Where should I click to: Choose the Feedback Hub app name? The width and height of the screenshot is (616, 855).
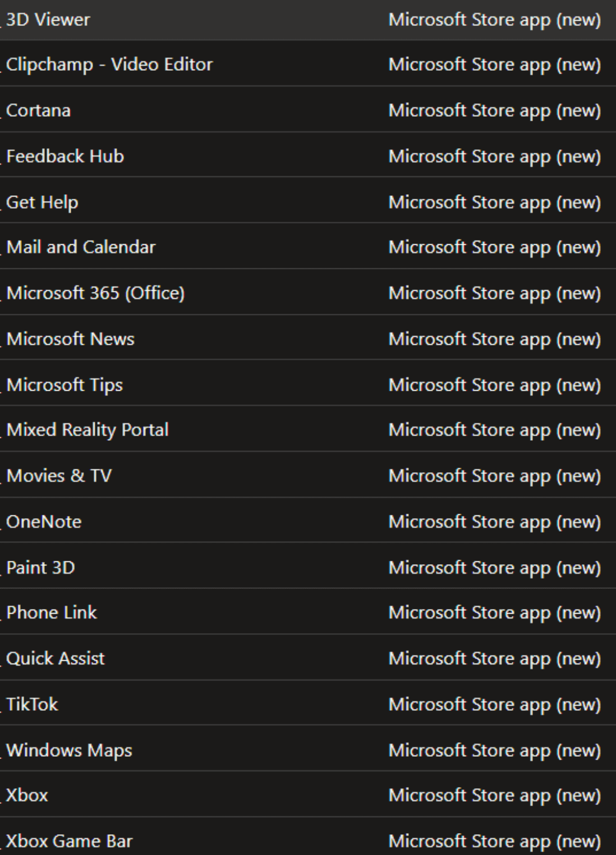pyautogui.click(x=65, y=156)
